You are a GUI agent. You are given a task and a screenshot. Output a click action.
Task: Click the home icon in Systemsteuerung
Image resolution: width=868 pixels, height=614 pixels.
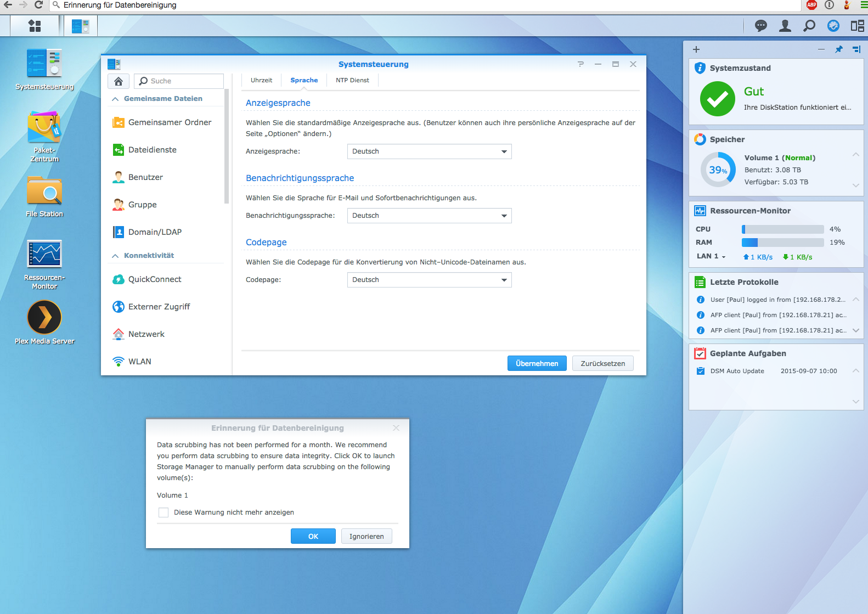(119, 81)
